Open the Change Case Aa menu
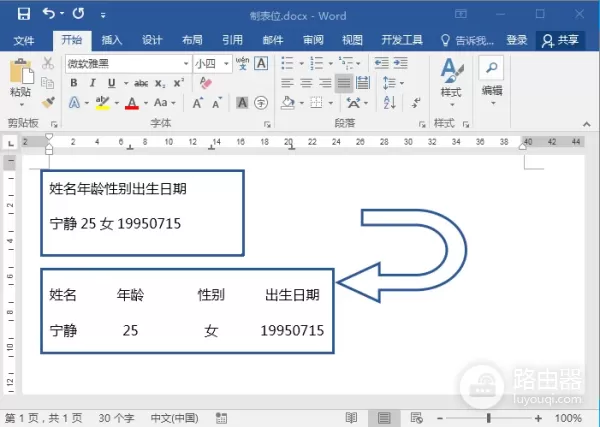Image resolution: width=600 pixels, height=427 pixels. point(165,103)
